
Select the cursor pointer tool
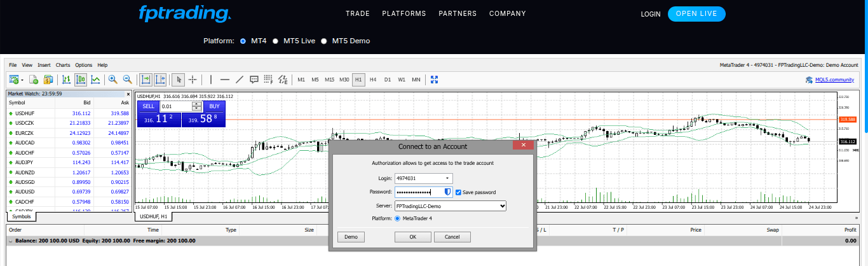point(179,80)
